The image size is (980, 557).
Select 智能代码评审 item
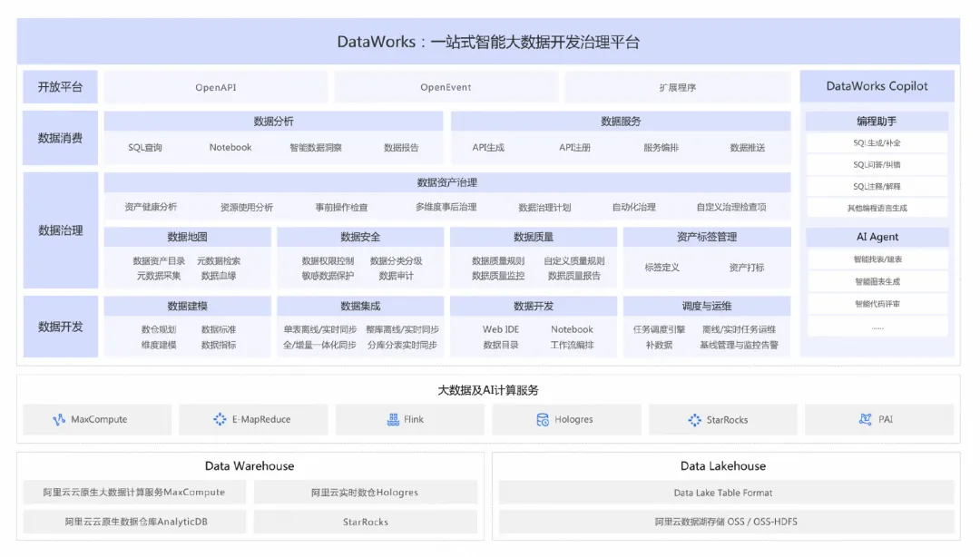[x=877, y=305]
